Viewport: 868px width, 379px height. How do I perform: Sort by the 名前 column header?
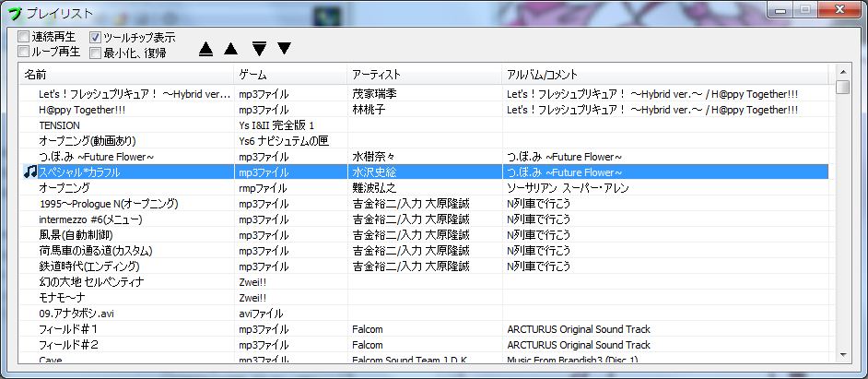point(126,73)
